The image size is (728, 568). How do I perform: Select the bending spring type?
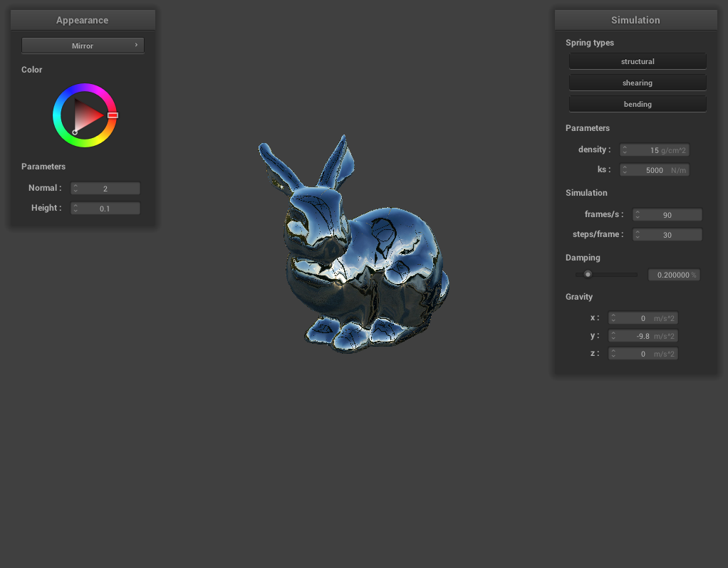(x=637, y=103)
